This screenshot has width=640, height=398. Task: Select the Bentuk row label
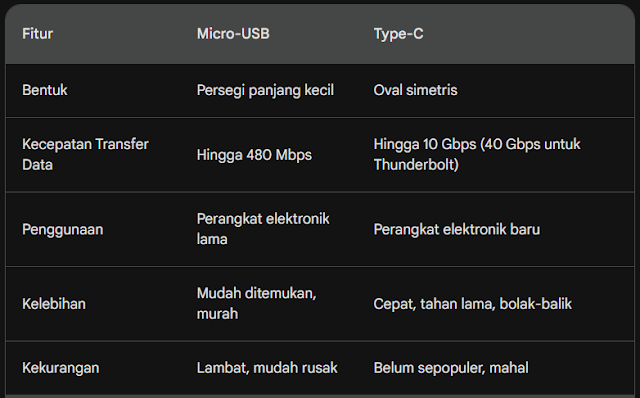pos(44,90)
